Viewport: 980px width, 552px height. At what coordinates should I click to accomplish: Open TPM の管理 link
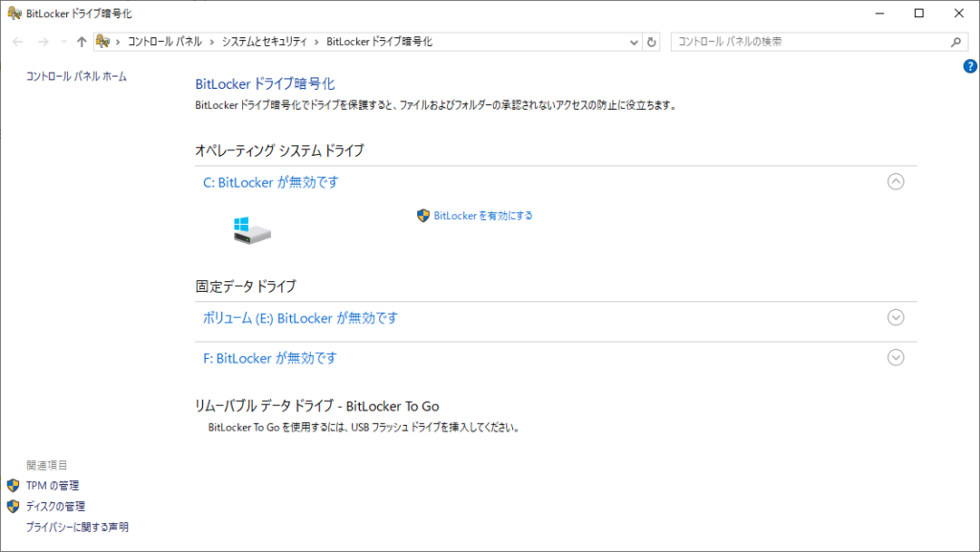pos(53,485)
